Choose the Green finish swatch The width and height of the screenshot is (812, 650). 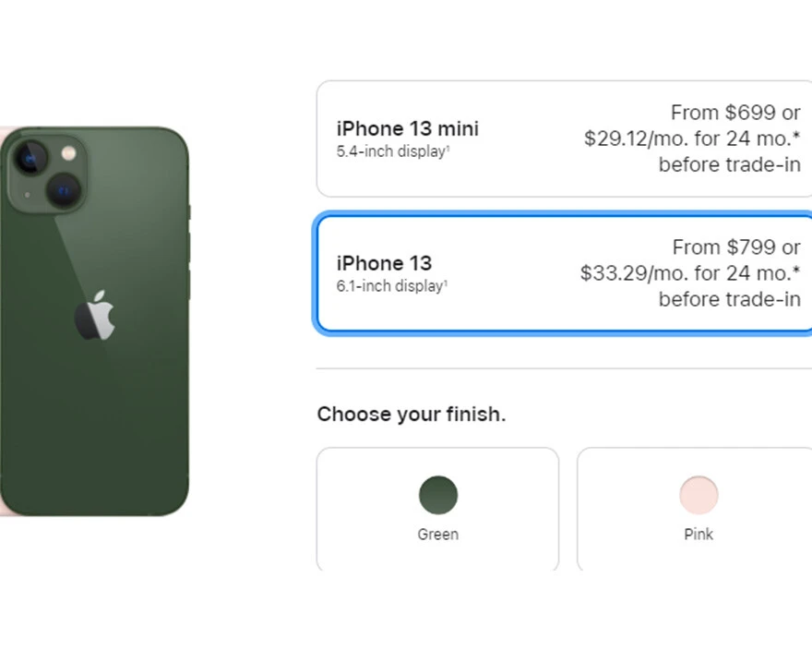437,494
